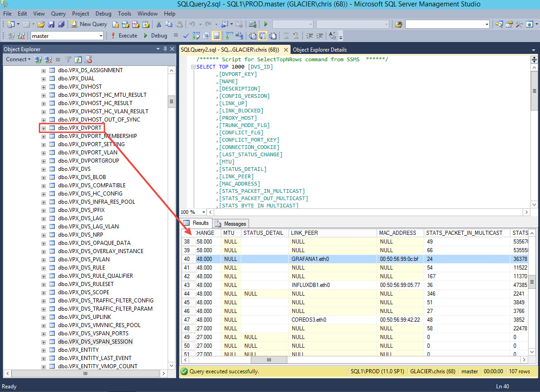
Task: Click Comment out selected lines icon
Action: [x=286, y=36]
